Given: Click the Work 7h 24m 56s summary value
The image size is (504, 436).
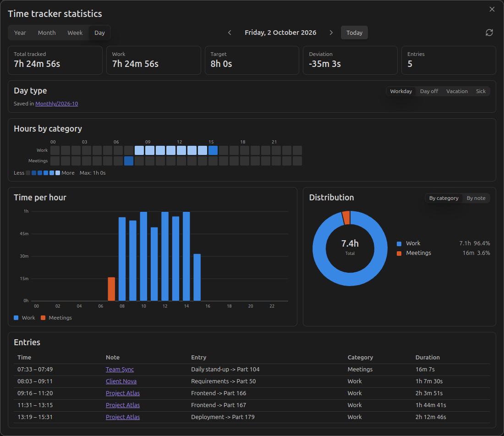Looking at the screenshot, I should tap(135, 64).
